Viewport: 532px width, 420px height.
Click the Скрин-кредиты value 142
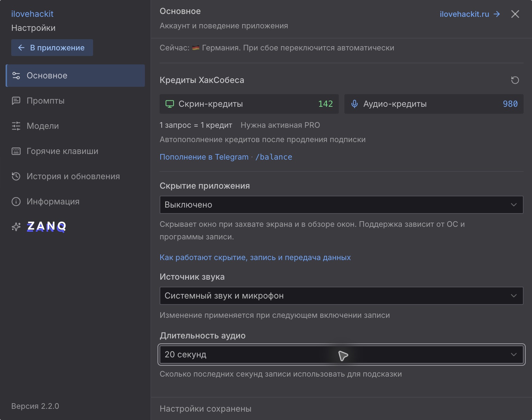click(325, 104)
